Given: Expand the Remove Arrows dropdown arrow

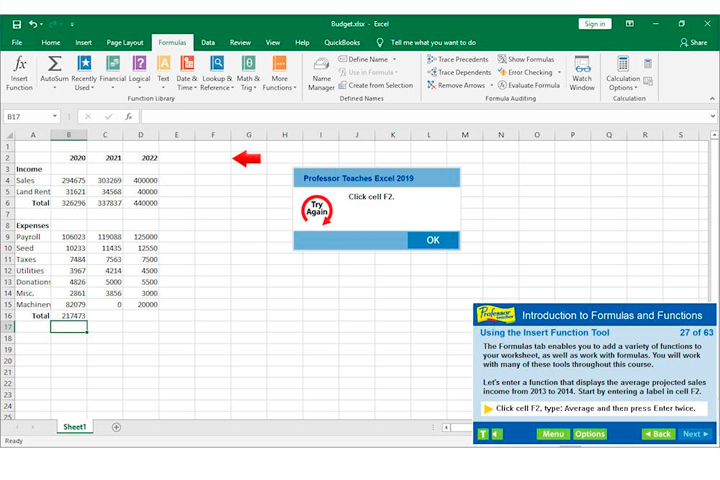Looking at the screenshot, I should click(x=491, y=85).
